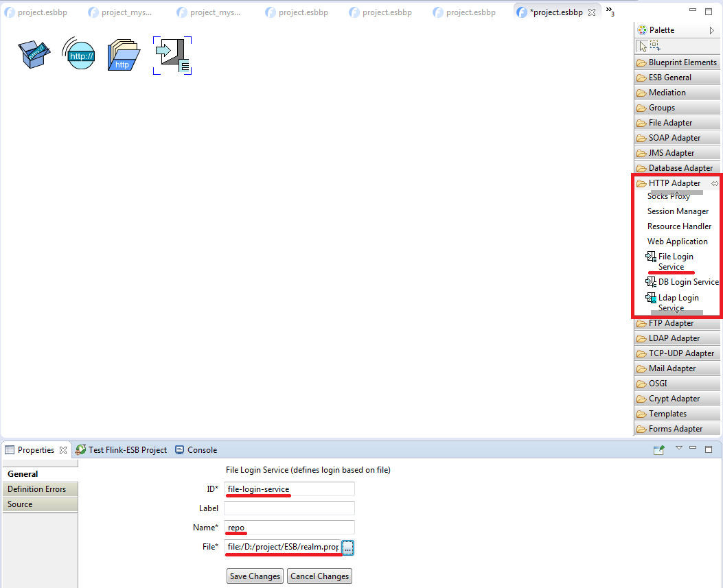Open the Properties view menu dropdown
The height and width of the screenshot is (588, 723).
point(679,449)
